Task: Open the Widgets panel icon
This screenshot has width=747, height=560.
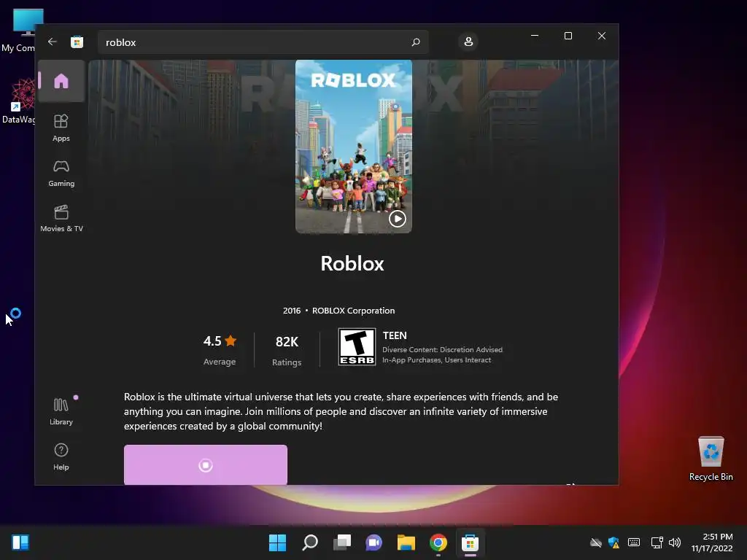Action: pos(20,542)
